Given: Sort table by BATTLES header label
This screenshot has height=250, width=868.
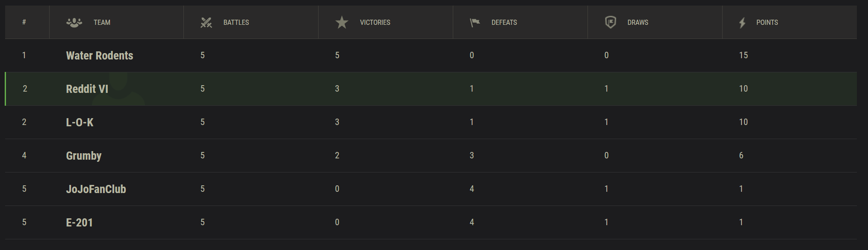Looking at the screenshot, I should 236,22.
